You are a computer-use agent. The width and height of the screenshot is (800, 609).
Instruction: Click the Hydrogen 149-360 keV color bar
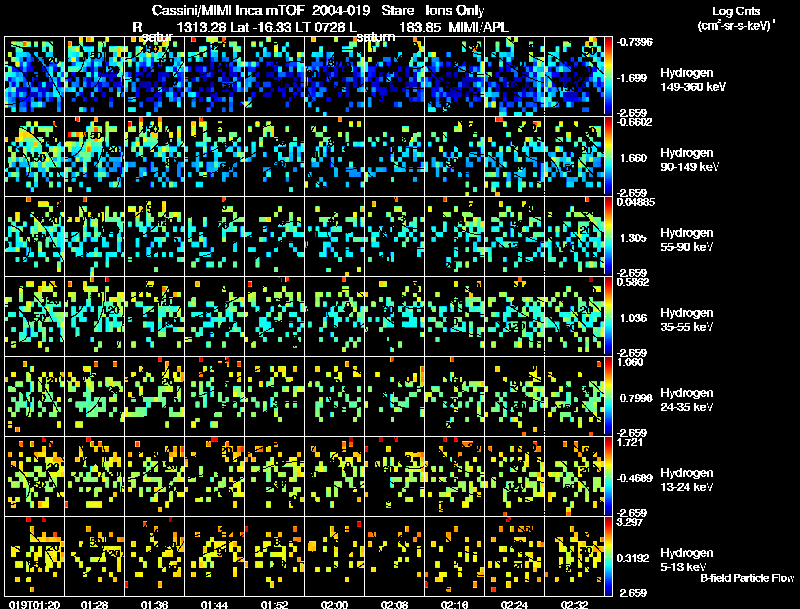[608, 76]
